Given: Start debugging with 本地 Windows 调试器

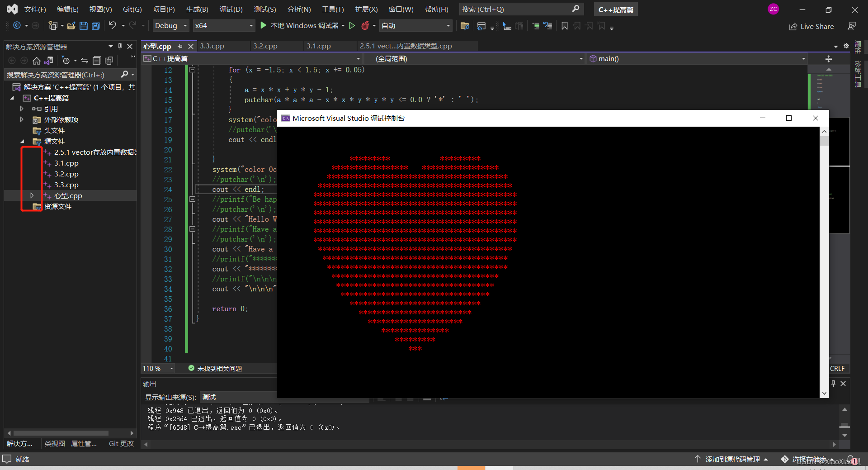Looking at the screenshot, I should [x=302, y=26].
